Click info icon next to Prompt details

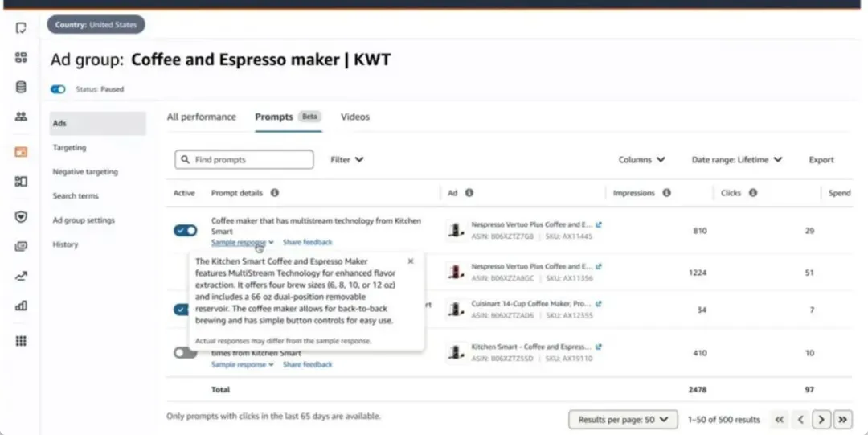[275, 193]
